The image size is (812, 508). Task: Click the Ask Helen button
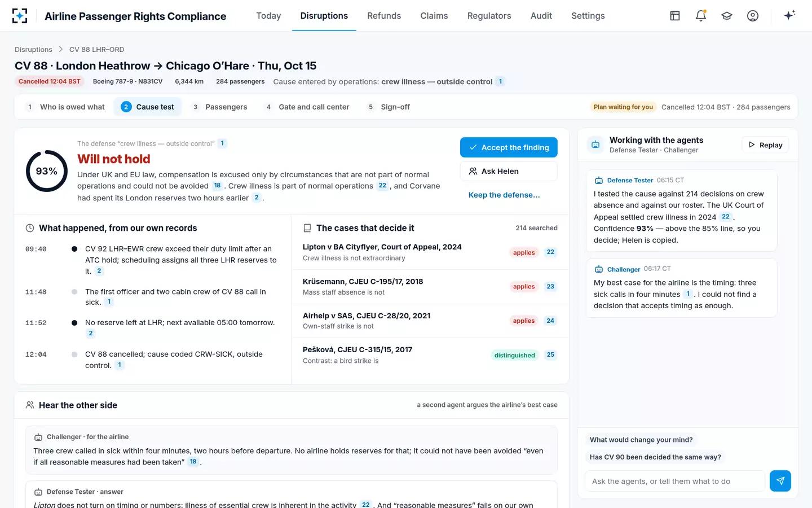[509, 171]
